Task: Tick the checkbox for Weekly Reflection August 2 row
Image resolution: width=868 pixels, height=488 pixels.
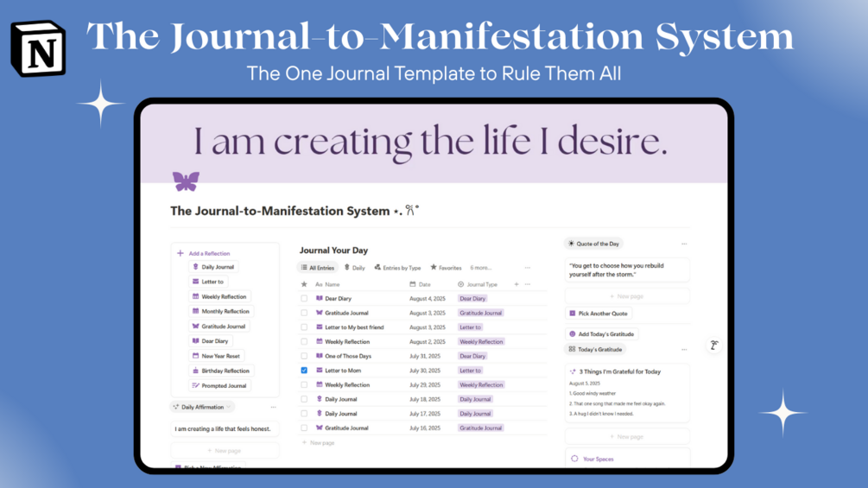Action: [x=304, y=342]
